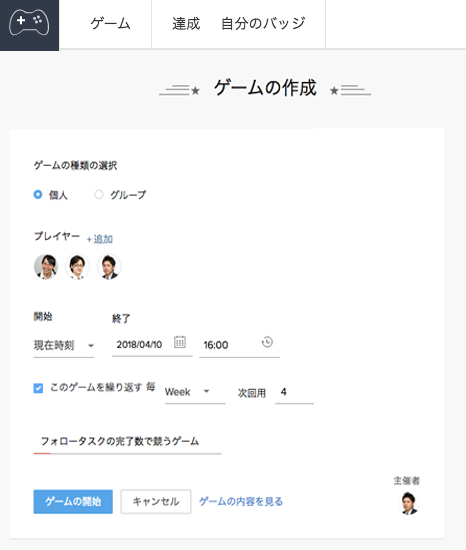This screenshot has width=466, height=550.
Task: Toggle the このゲームを繰り返す checkbox
Action: click(x=38, y=388)
